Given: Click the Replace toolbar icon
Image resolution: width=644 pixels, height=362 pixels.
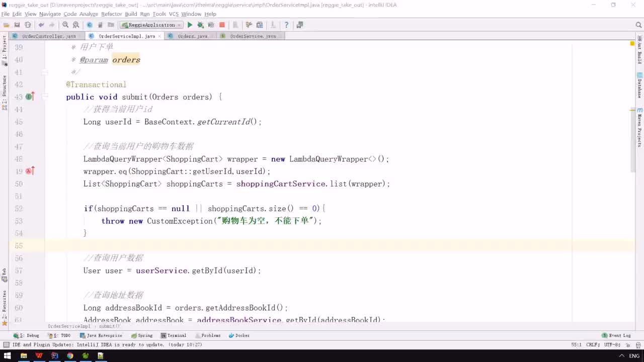Looking at the screenshot, I should pos(76,25).
